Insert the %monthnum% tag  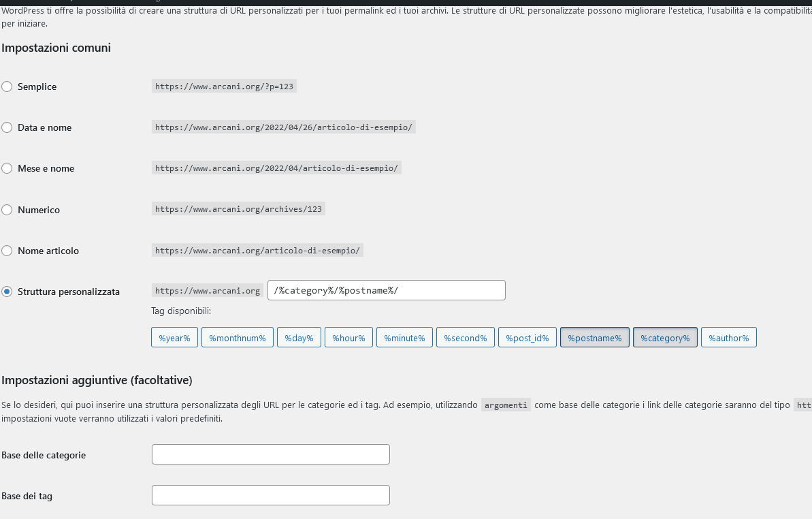tap(237, 338)
